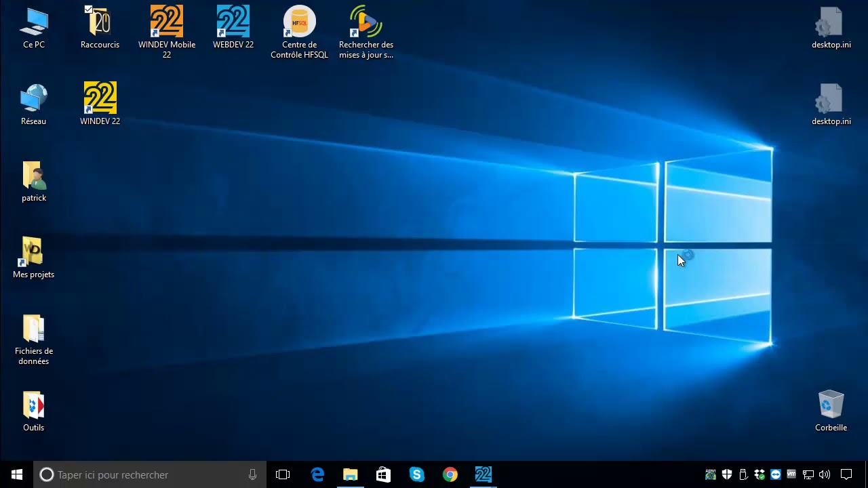Open the TeamViewer tray icon
The image size is (868, 488).
tap(776, 474)
